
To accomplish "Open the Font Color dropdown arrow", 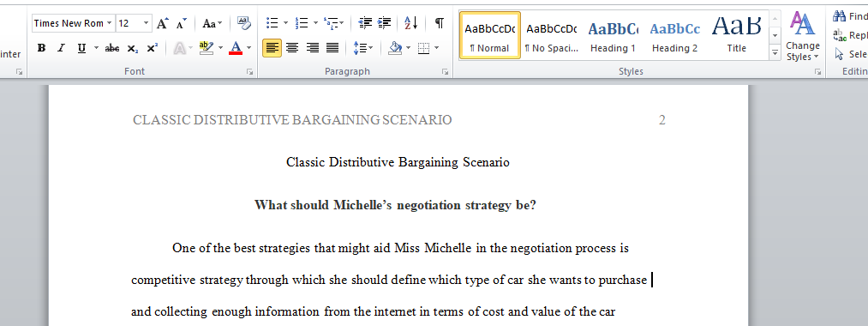I will pyautogui.click(x=249, y=48).
